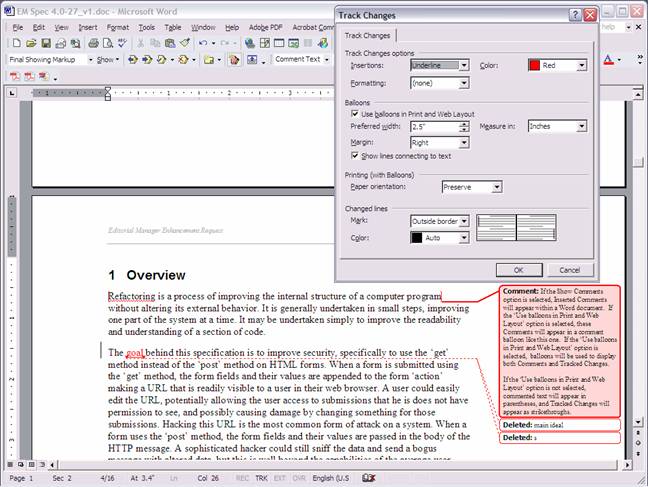This screenshot has height=487, width=648.
Task: Click OK in Track Changes dialog
Action: 518,270
